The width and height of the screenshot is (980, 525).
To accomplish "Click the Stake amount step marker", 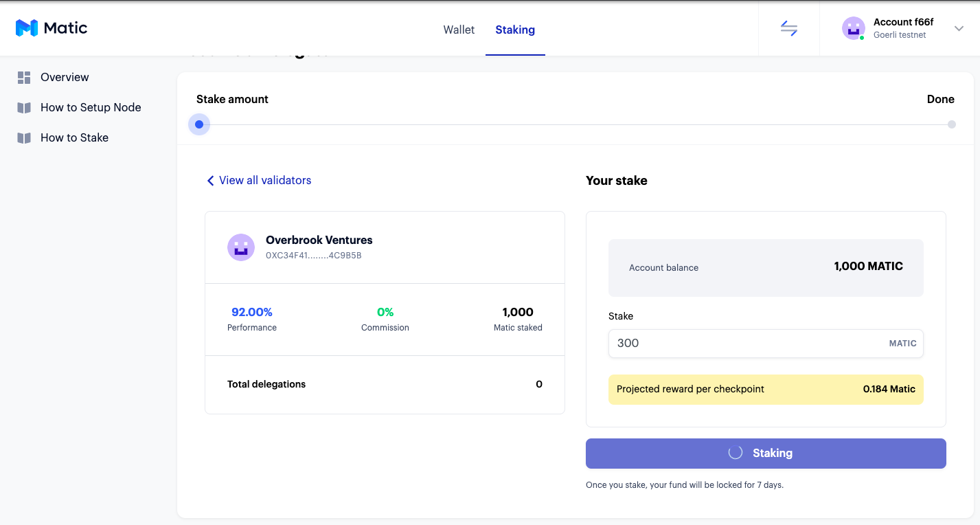I will 199,124.
